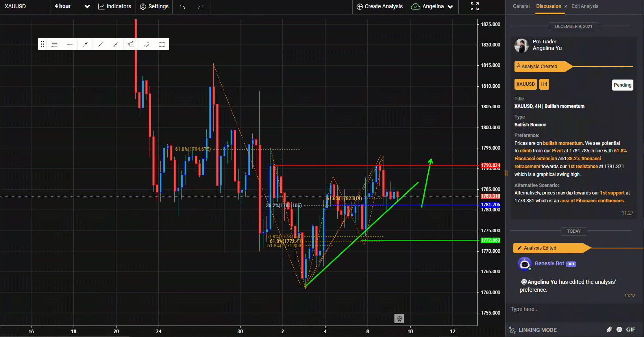This screenshot has width=644, height=337.
Task: Select the Fibonacci retracement levels tool
Action: (x=54, y=44)
